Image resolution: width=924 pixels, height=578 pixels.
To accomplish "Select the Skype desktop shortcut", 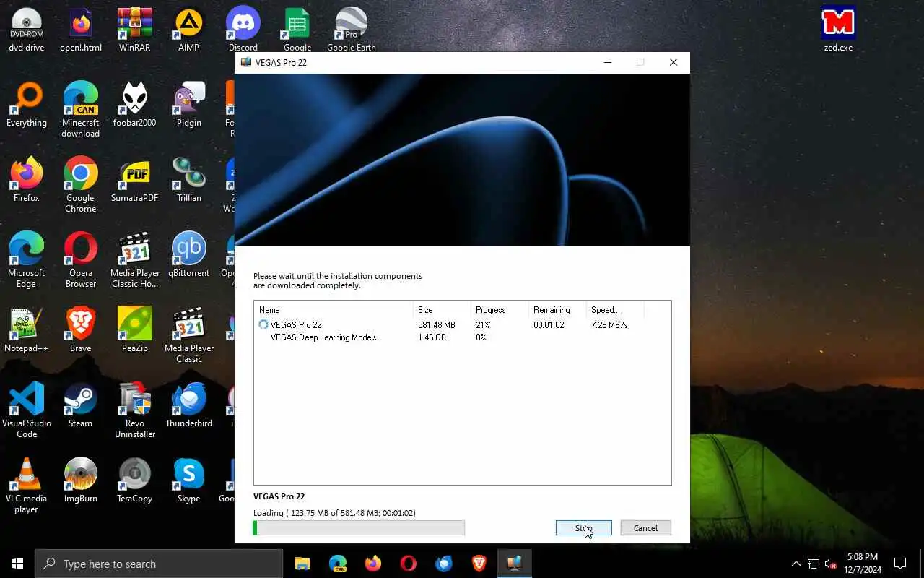I will (189, 481).
